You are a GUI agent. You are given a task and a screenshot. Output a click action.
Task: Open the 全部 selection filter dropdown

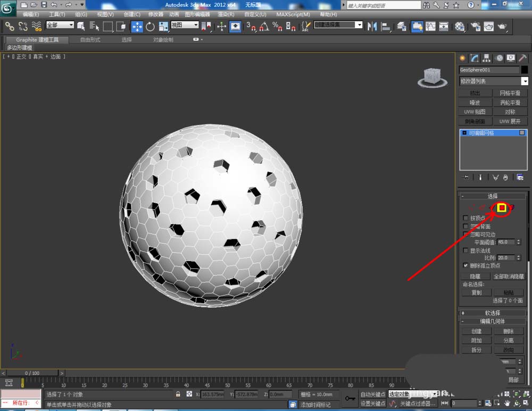click(60, 25)
